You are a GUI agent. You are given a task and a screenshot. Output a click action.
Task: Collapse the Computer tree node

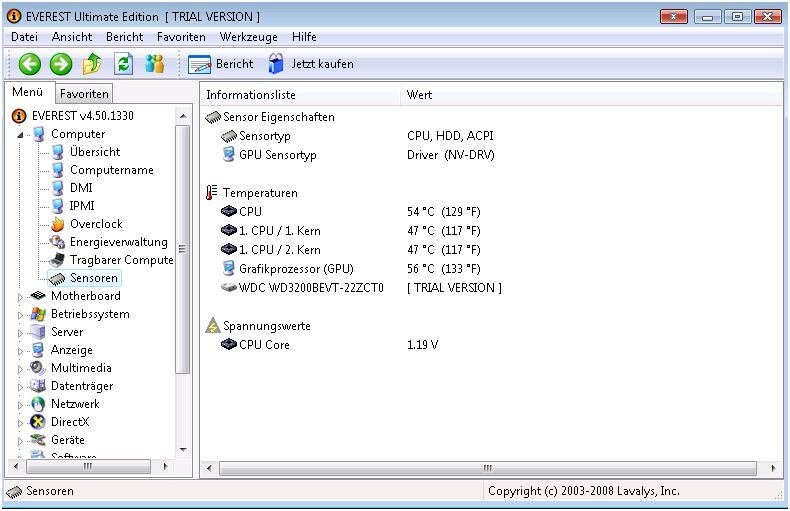[x=20, y=135]
